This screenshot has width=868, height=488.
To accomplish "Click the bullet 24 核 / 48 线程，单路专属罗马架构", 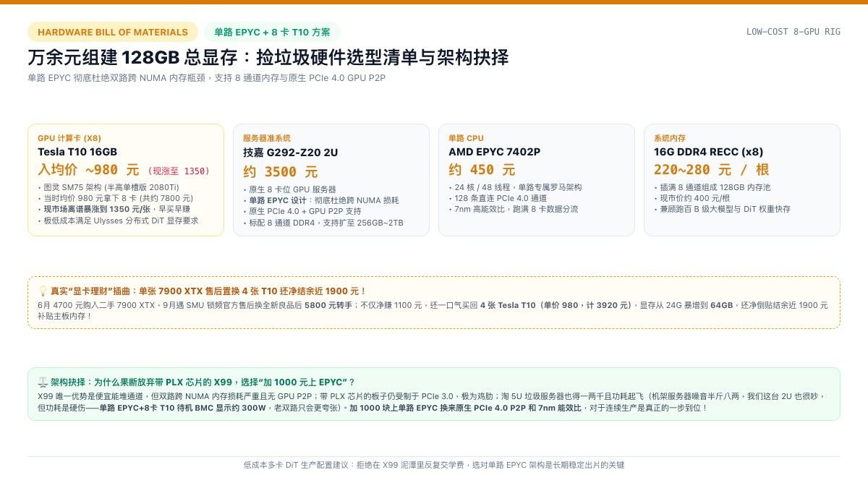I will (515, 187).
